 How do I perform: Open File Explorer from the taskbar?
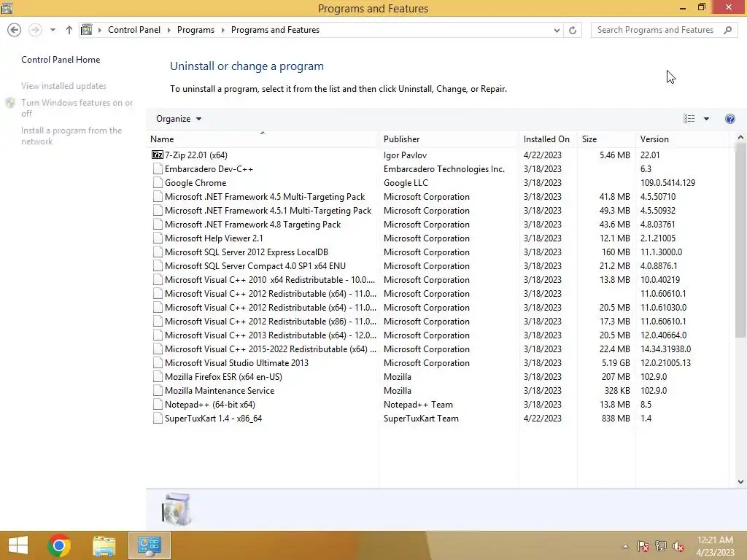pyautogui.click(x=104, y=545)
